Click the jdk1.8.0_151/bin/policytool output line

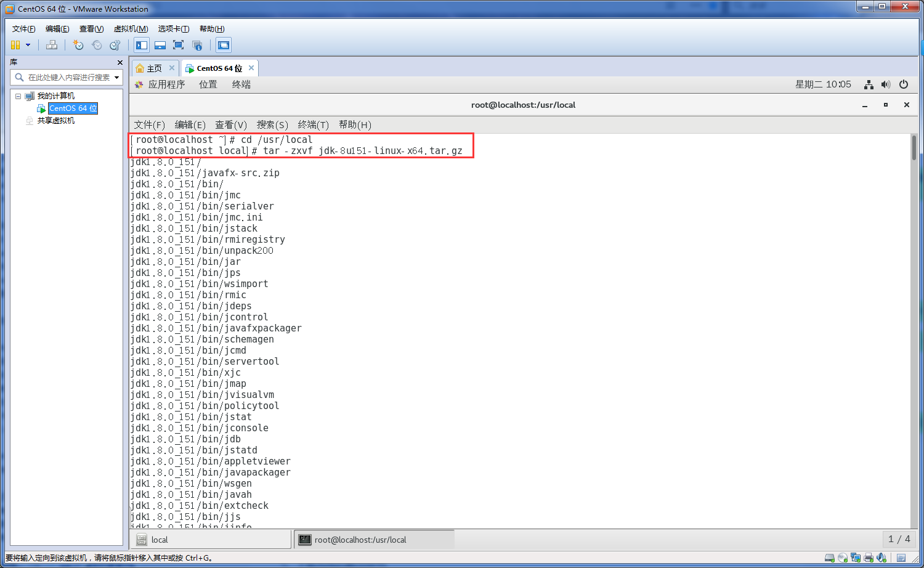205,406
